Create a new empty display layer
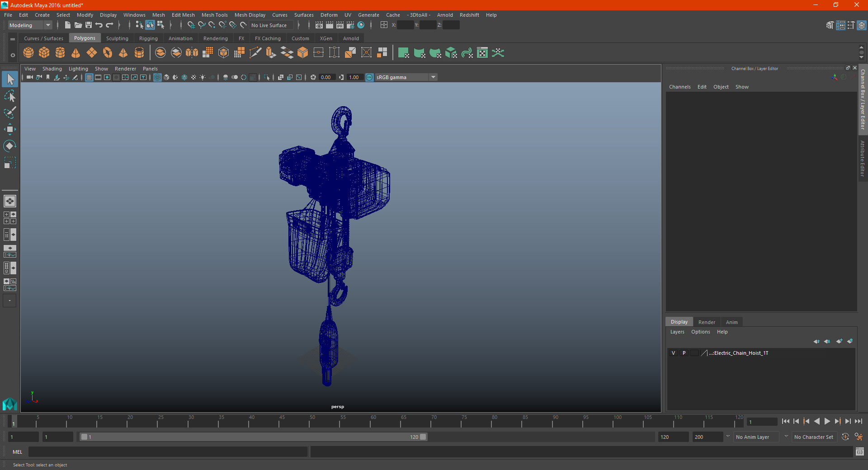The image size is (868, 470). click(x=839, y=341)
